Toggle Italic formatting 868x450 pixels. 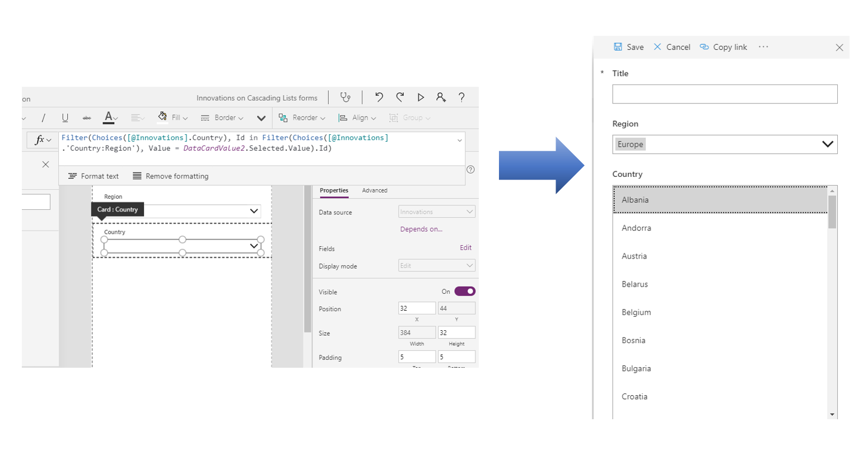tap(45, 118)
